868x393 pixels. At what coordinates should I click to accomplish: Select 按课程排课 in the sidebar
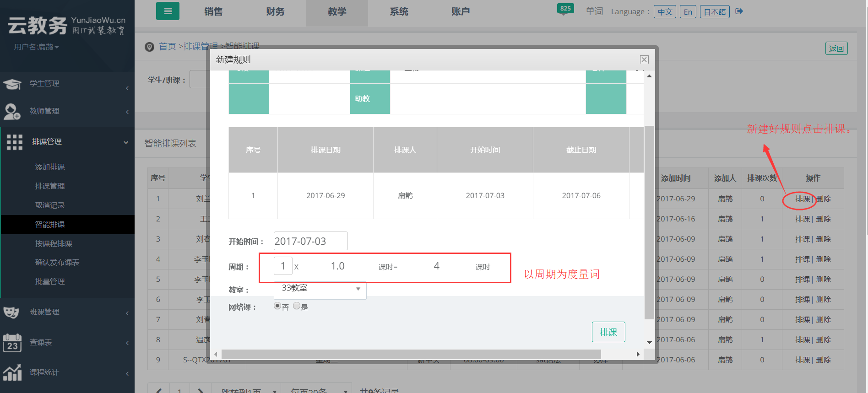point(54,244)
